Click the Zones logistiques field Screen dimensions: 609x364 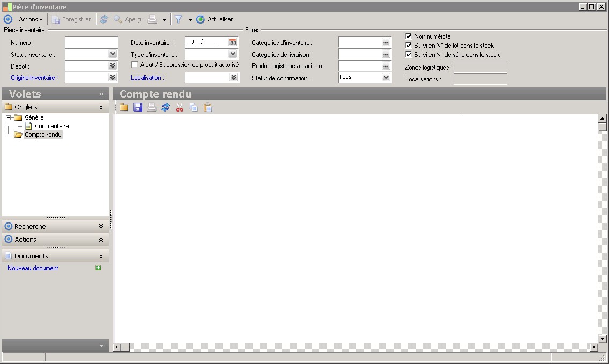(480, 67)
